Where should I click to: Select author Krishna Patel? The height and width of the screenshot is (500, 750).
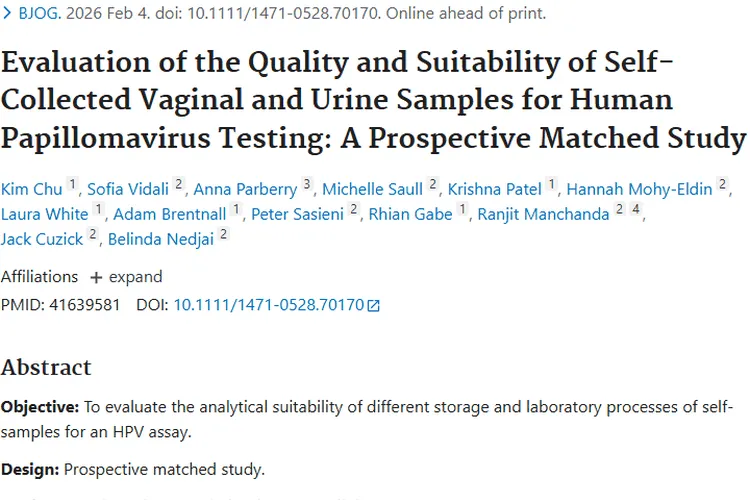(494, 189)
